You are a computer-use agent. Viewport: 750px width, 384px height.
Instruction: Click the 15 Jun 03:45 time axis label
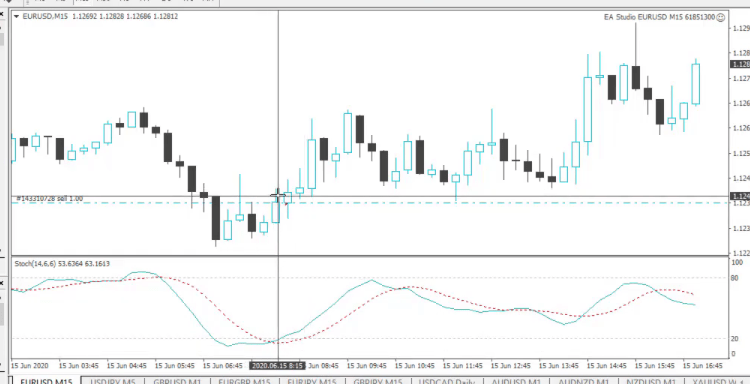pos(79,366)
